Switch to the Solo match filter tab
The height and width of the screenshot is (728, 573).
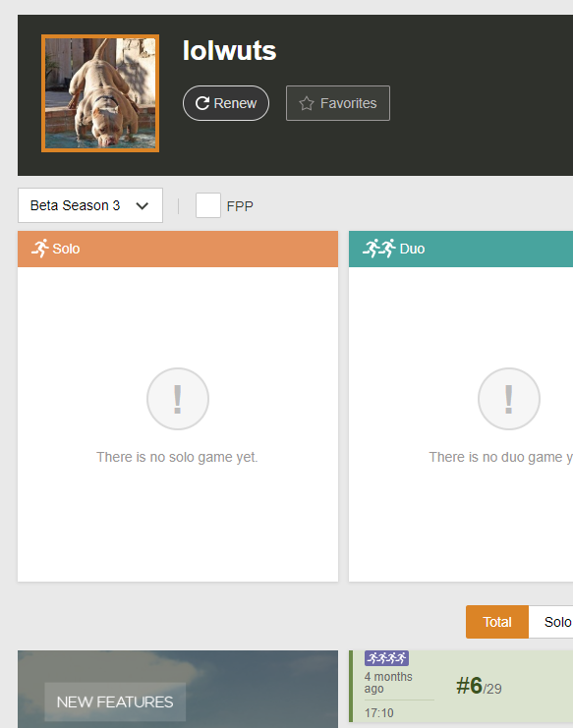(553, 622)
